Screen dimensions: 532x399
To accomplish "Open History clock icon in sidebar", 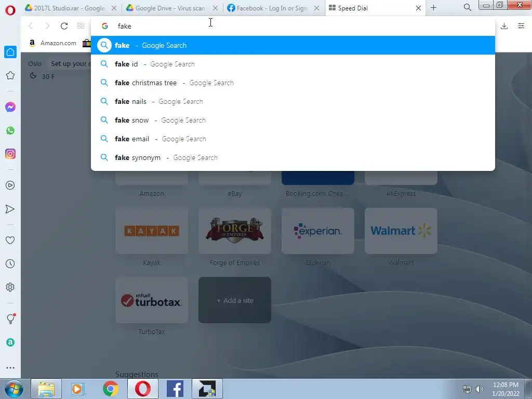I will 10,263.
